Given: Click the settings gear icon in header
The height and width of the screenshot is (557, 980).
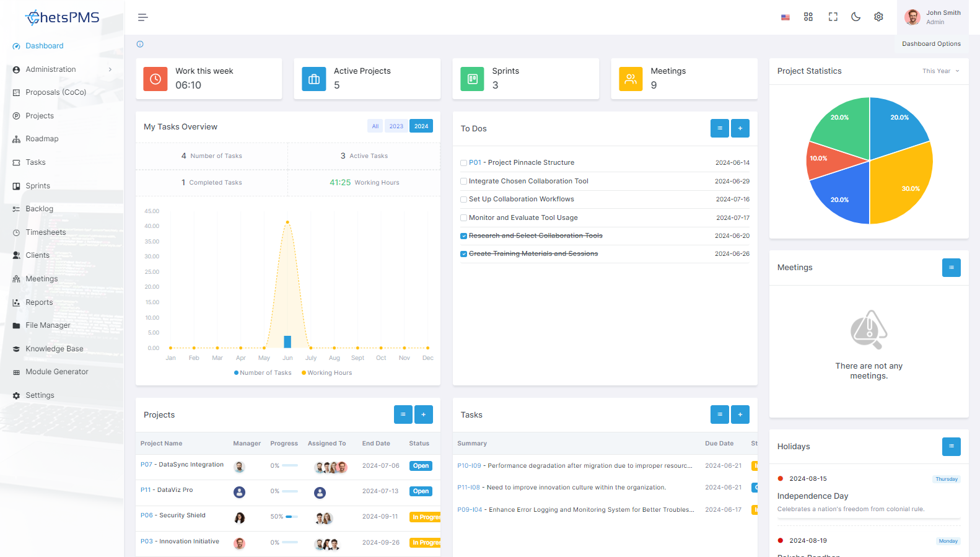Looking at the screenshot, I should 878,17.
